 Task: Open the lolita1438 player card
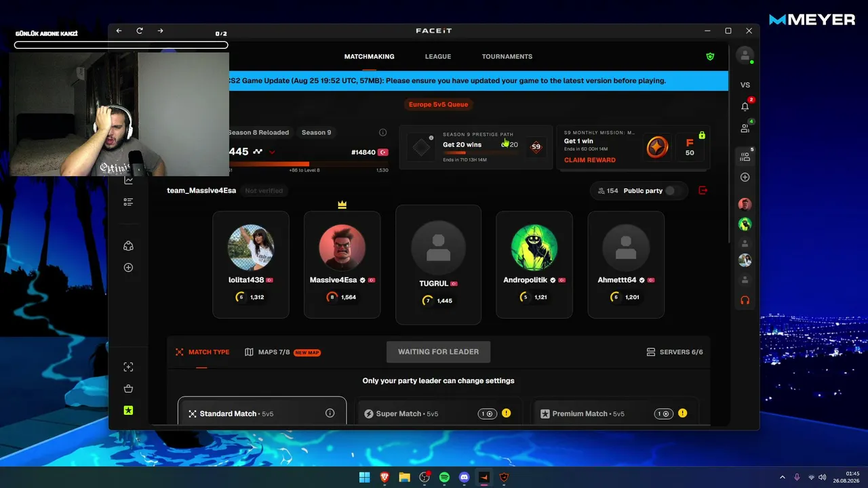point(251,264)
